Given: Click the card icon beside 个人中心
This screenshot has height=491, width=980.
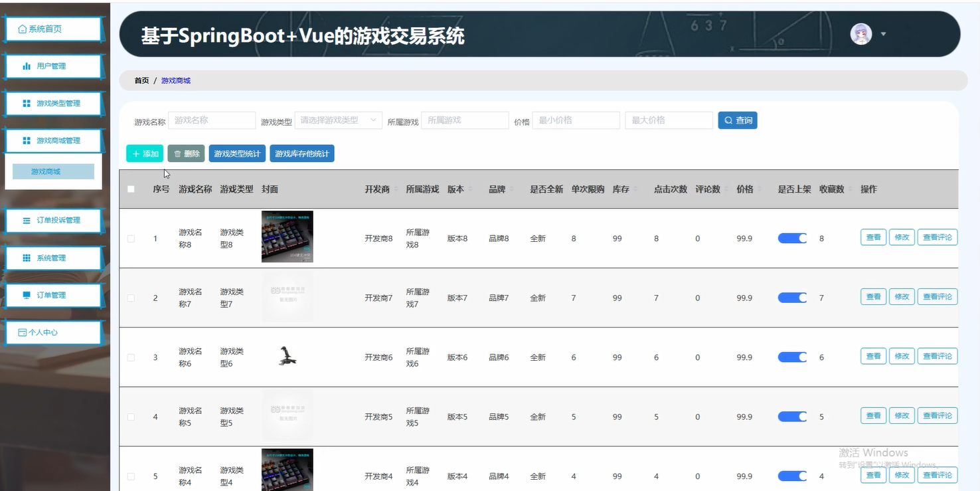Looking at the screenshot, I should pos(23,332).
